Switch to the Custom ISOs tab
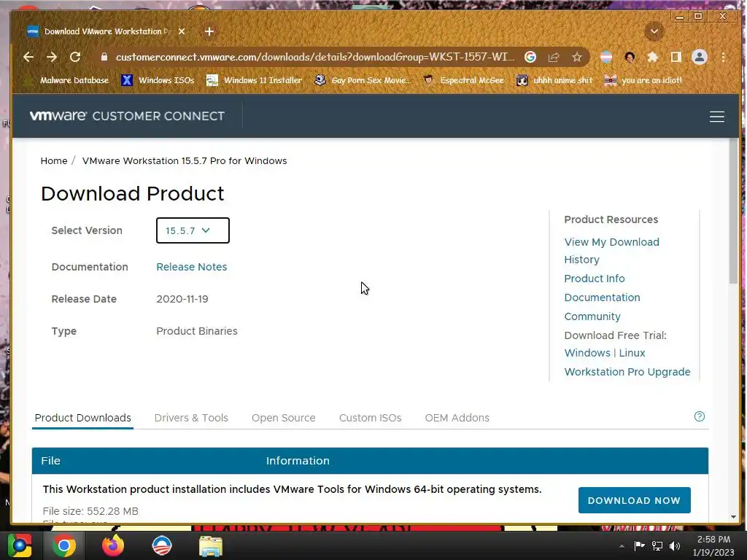Viewport: 747px width, 560px height. [370, 418]
